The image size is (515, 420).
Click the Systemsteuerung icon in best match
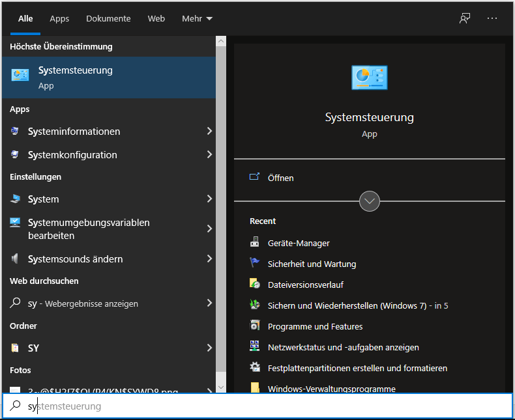coord(20,76)
